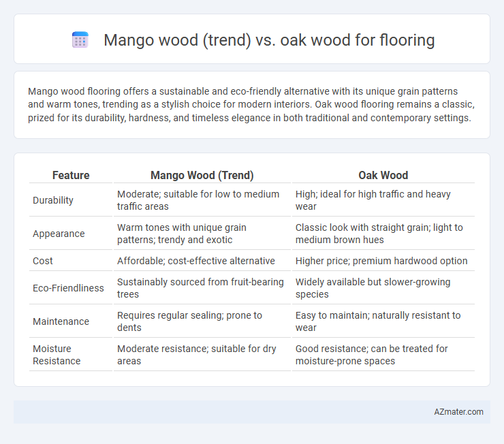Click the 'Moisture Resistance' row label

[57, 355]
